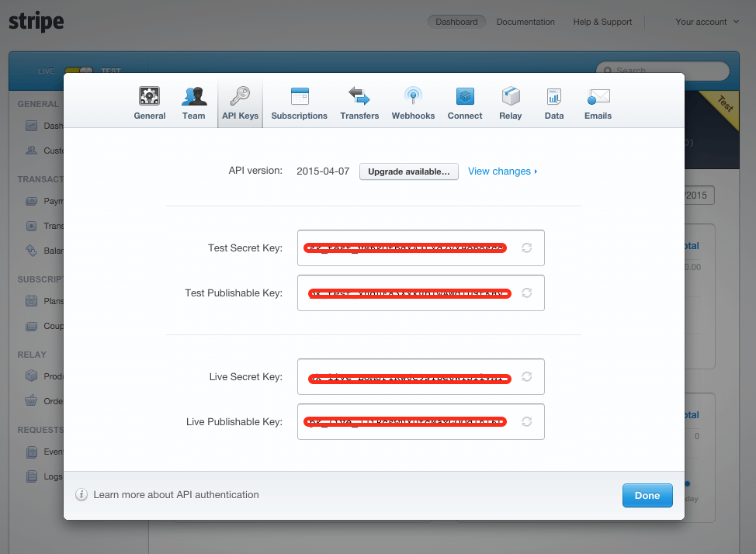This screenshot has height=554, width=756.
Task: Open Documentation from the top navigation
Action: pos(525,22)
